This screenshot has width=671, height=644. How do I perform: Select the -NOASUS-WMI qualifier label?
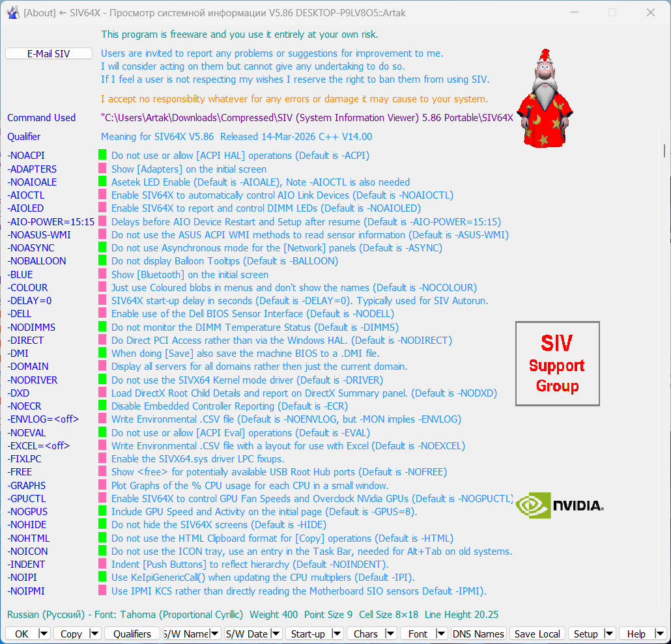pyautogui.click(x=39, y=235)
